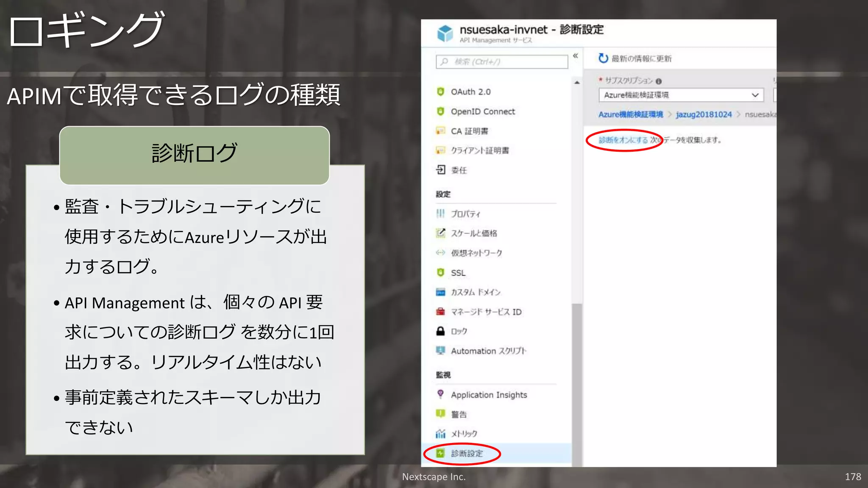Click the OAuth 2.0 shield icon
Image resolution: width=868 pixels, height=488 pixels.
click(440, 91)
